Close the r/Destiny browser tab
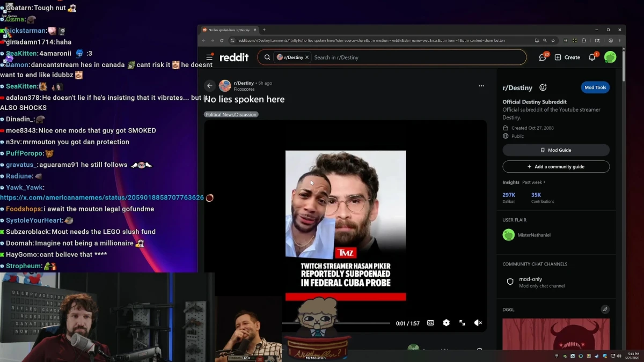The image size is (644, 362). click(x=255, y=30)
